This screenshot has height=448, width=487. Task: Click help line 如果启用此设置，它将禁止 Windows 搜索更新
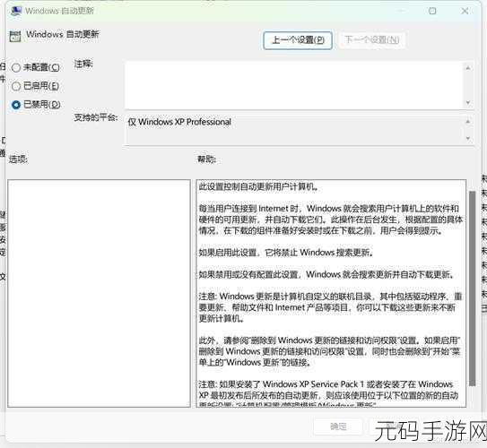tap(286, 253)
